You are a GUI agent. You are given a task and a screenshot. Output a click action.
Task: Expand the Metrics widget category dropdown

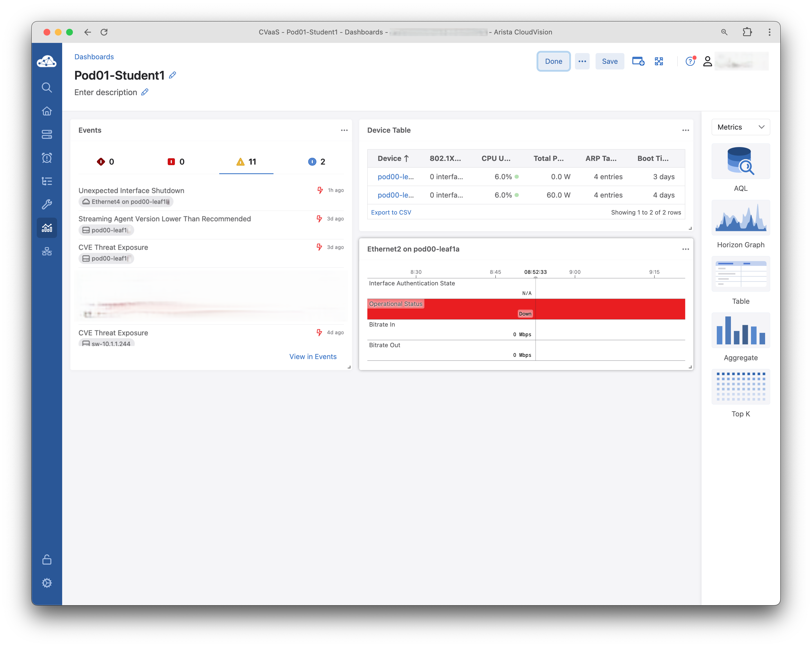(x=741, y=127)
